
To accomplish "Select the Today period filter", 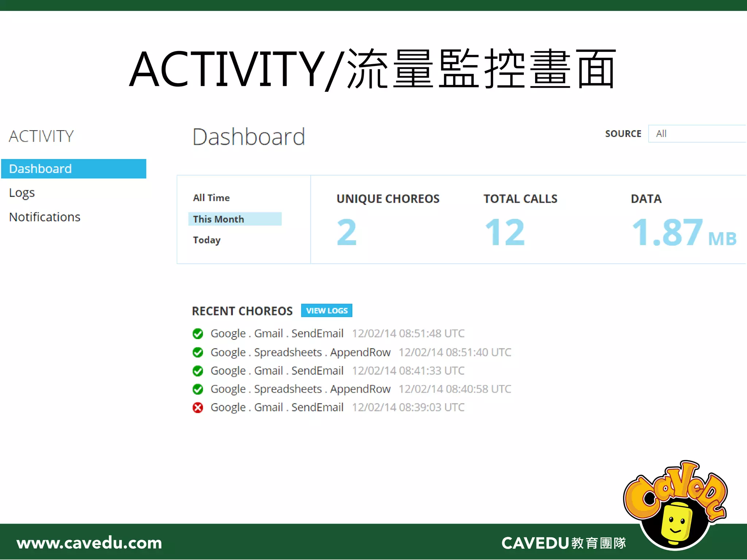I will pos(207,240).
